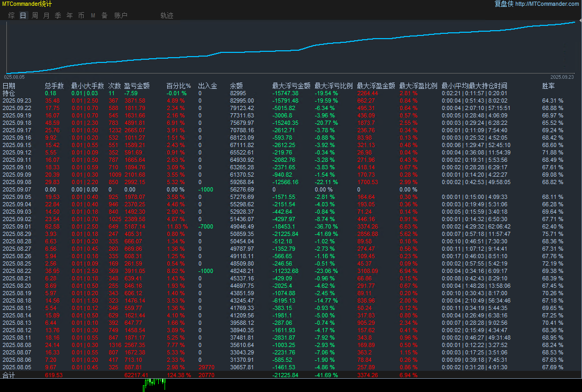This screenshot has height=392, width=582.
Task: Click the 最大浮盈金额 column header
Action: [376, 86]
